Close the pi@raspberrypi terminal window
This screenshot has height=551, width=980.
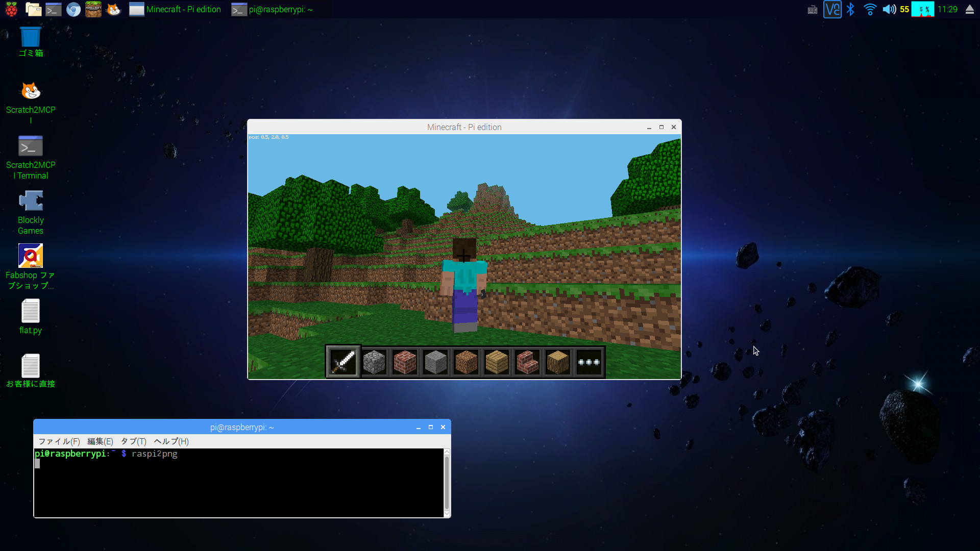pyautogui.click(x=443, y=427)
